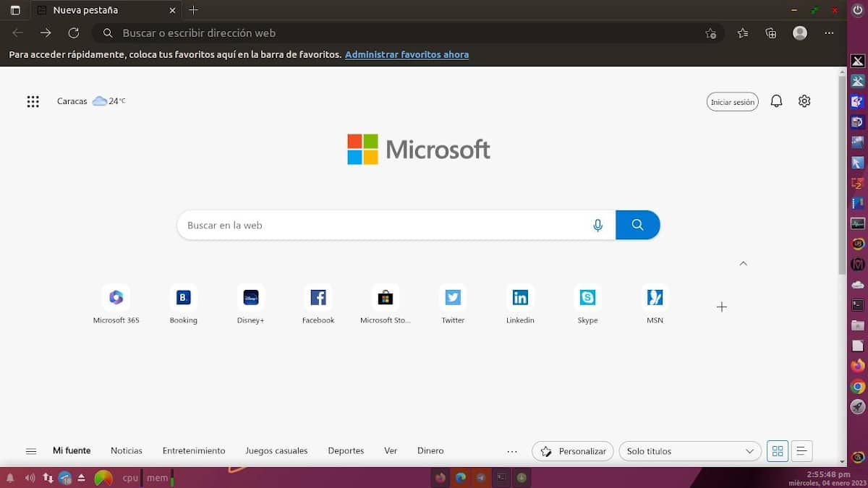Open the notifications bell
Image resolution: width=868 pixels, height=488 pixels.
(776, 102)
